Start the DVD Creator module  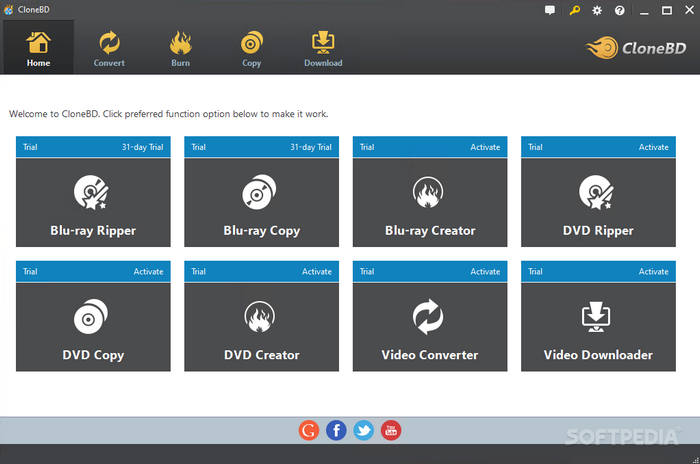[x=261, y=327]
